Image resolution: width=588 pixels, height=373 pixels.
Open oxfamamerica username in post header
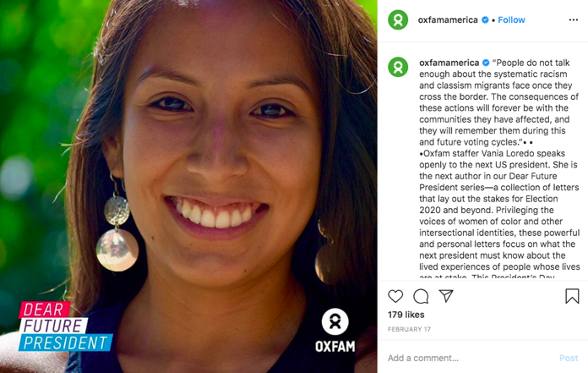[x=448, y=20]
